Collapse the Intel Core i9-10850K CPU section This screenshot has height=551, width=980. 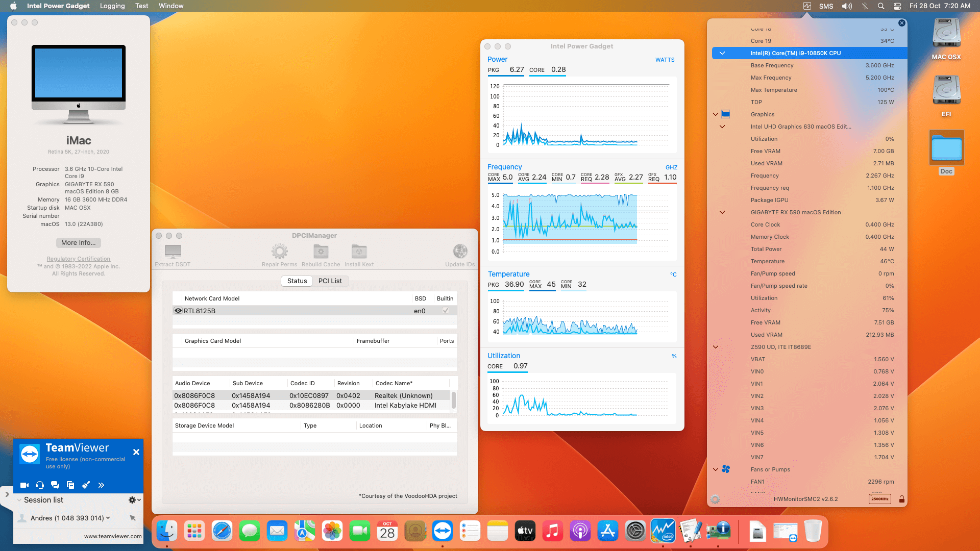click(x=722, y=53)
